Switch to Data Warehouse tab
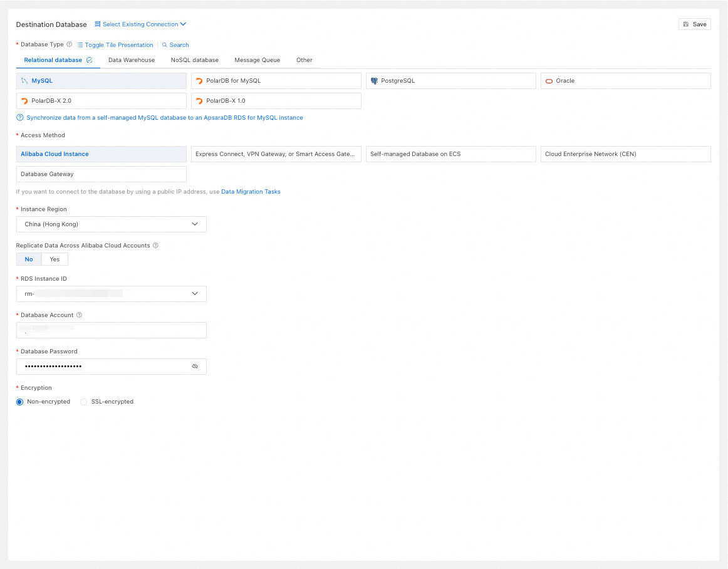This screenshot has height=569, width=728. tap(132, 60)
